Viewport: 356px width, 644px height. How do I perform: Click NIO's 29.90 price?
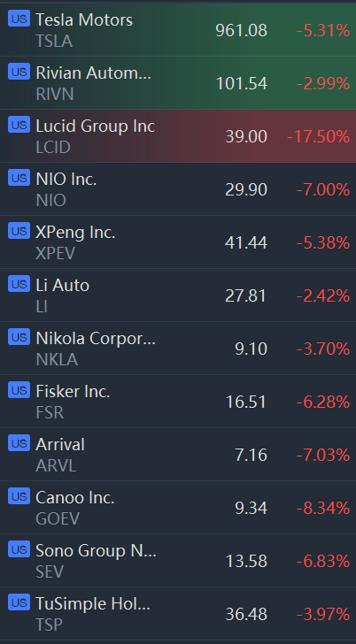(x=246, y=189)
